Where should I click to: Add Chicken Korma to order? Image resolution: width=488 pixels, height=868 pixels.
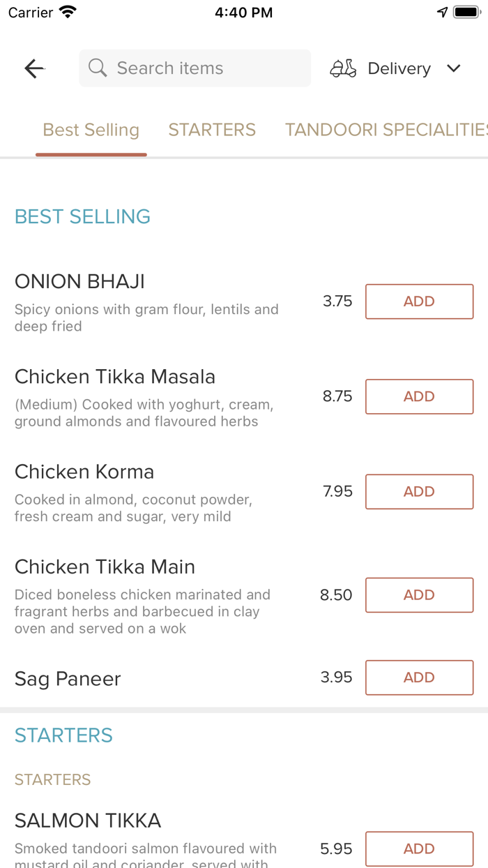pos(419,491)
